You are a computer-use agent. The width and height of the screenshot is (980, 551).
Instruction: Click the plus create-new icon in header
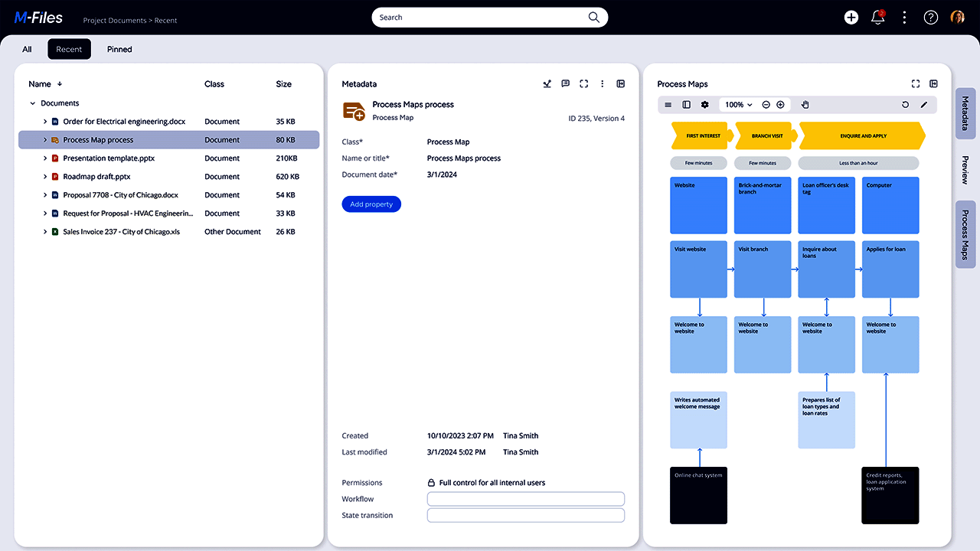851,18
